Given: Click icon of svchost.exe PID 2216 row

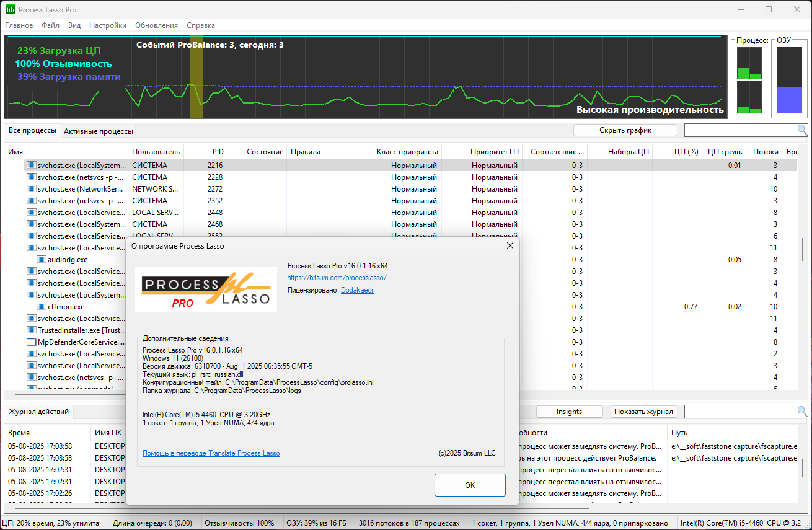Looking at the screenshot, I should 31,166.
